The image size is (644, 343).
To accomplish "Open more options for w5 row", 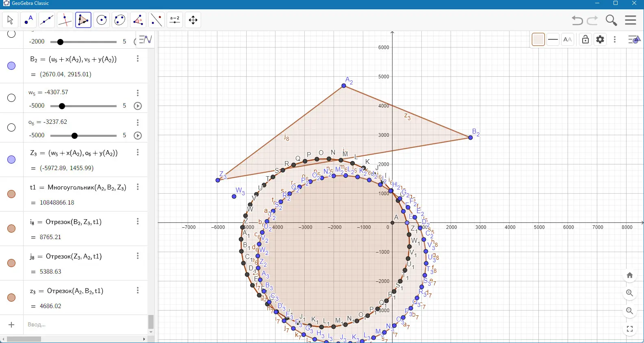I will (x=138, y=93).
